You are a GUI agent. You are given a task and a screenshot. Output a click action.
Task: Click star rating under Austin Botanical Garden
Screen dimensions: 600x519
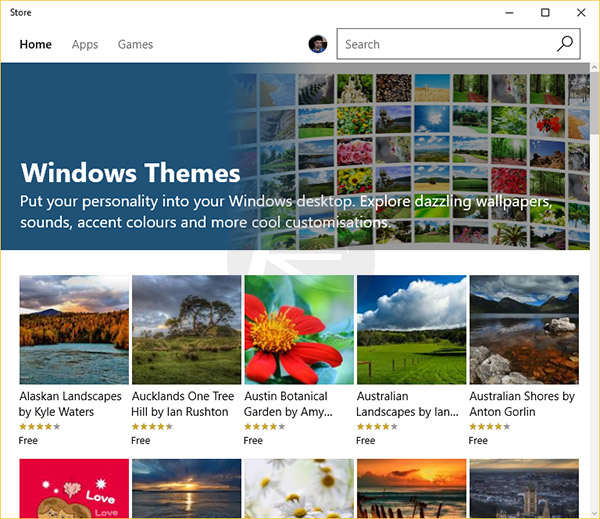tap(265, 426)
